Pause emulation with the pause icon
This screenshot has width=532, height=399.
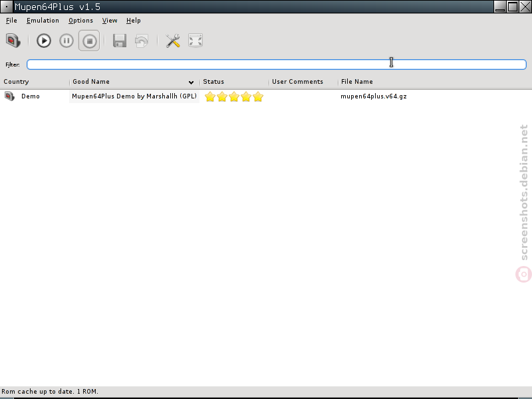pos(66,41)
